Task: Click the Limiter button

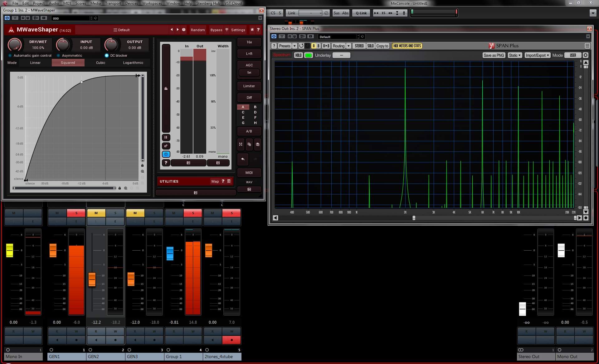Action: click(249, 86)
